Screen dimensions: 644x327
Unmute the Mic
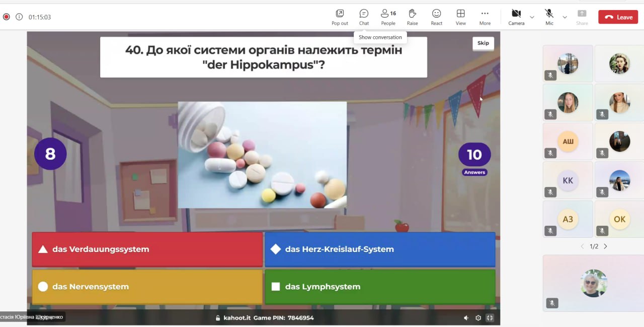(549, 17)
